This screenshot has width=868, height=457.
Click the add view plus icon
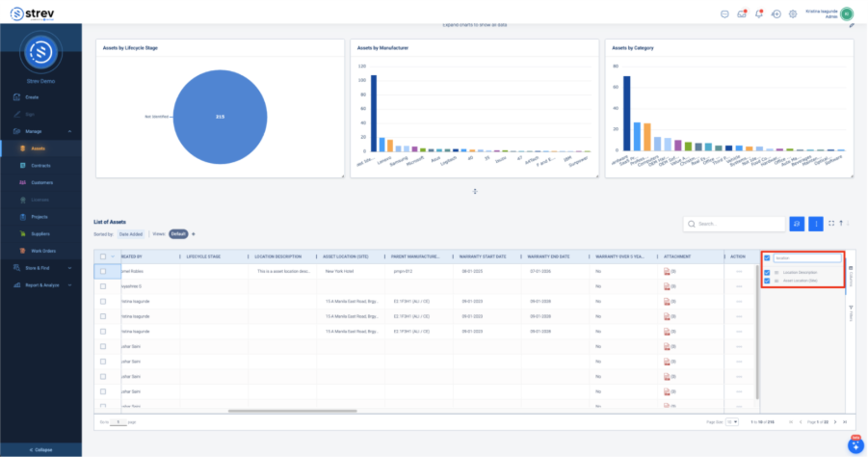click(x=194, y=233)
